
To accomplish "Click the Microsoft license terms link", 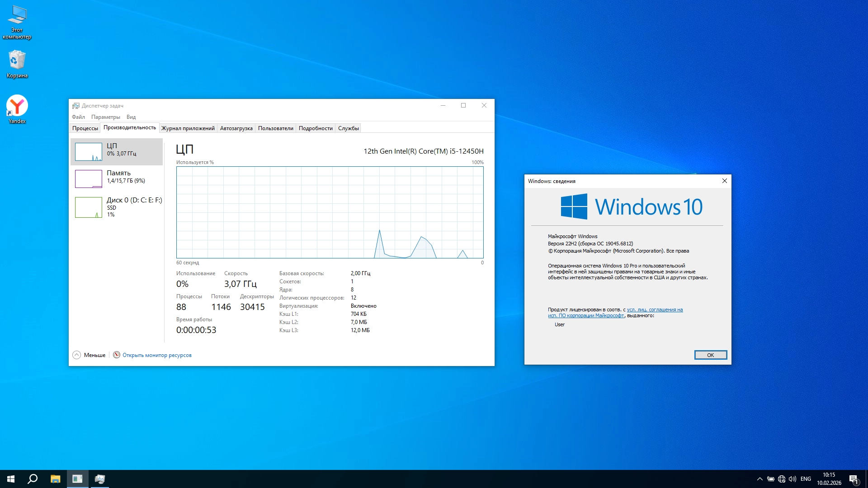I will coord(654,310).
